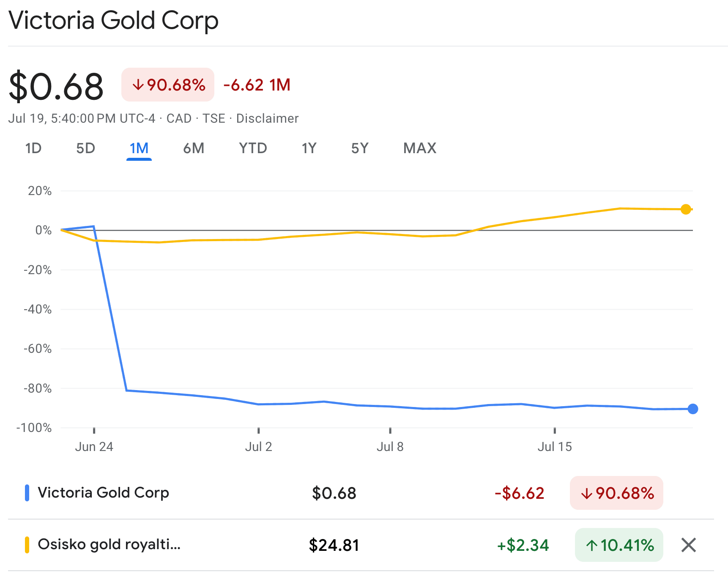
Task: Click the Victoria Gold Corp title heading
Action: point(114,20)
